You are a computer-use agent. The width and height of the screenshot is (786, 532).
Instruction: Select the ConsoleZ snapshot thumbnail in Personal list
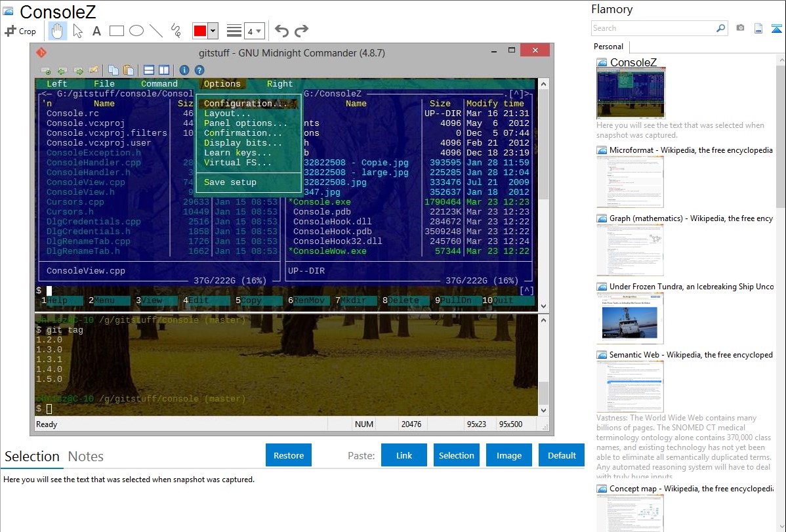(x=631, y=93)
